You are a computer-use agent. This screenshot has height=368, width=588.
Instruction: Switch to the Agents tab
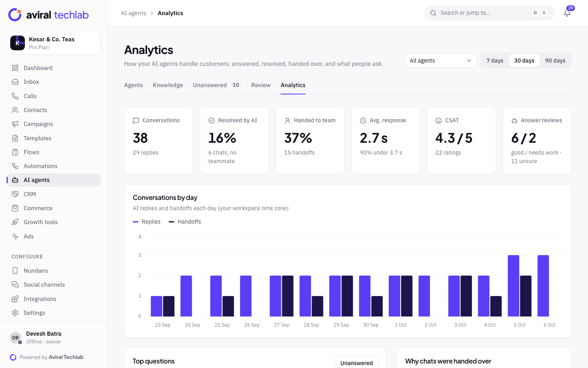(134, 85)
